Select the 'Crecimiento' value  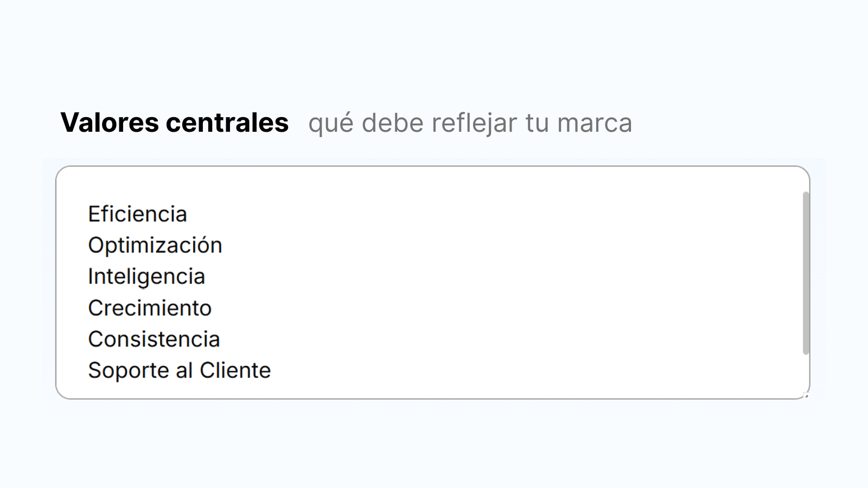click(150, 307)
